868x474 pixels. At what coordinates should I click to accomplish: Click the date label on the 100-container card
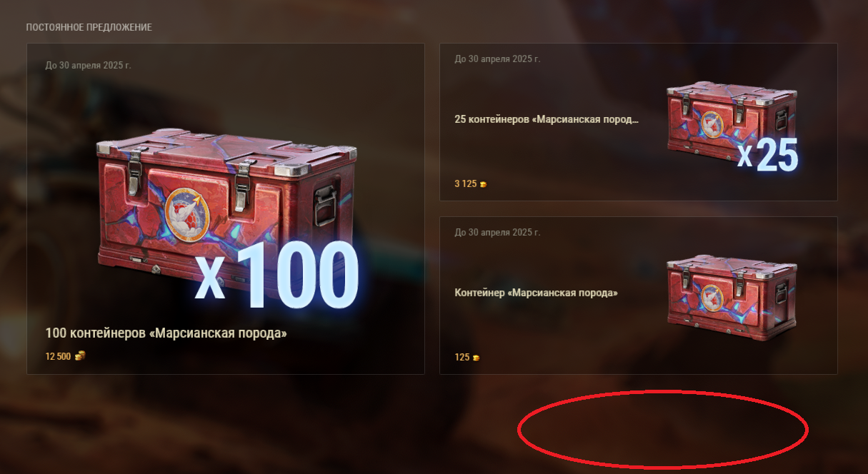coord(88,65)
